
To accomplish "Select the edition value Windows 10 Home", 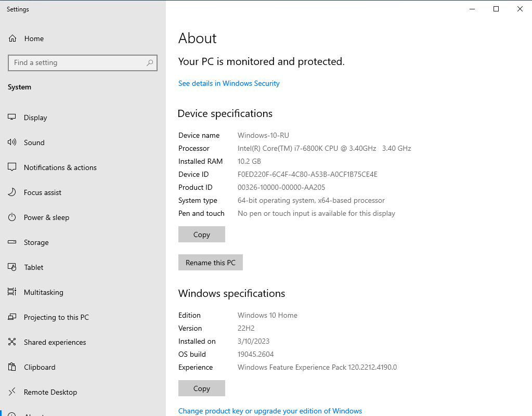I will point(267,315).
